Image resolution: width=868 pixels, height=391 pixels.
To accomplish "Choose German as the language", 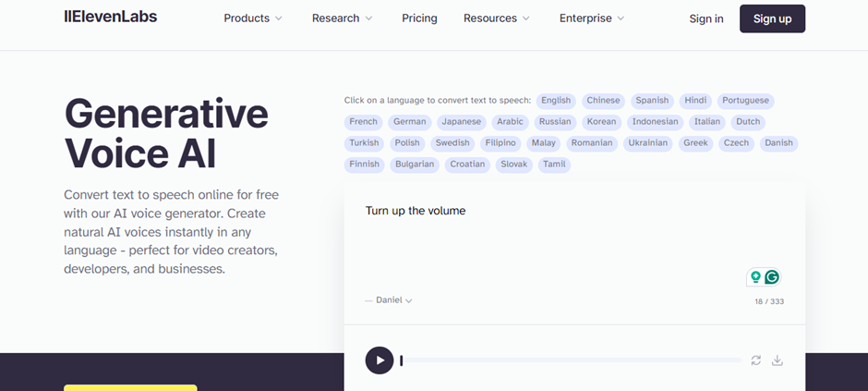I will pos(410,122).
